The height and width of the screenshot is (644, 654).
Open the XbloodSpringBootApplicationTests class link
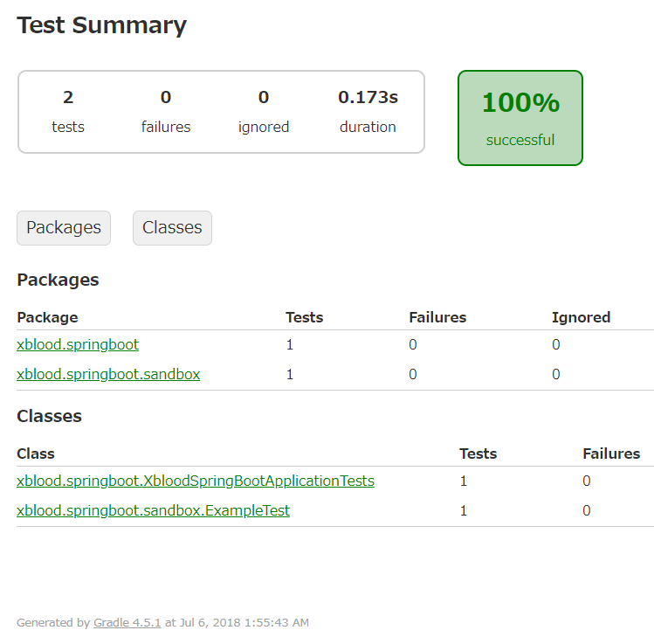point(196,481)
